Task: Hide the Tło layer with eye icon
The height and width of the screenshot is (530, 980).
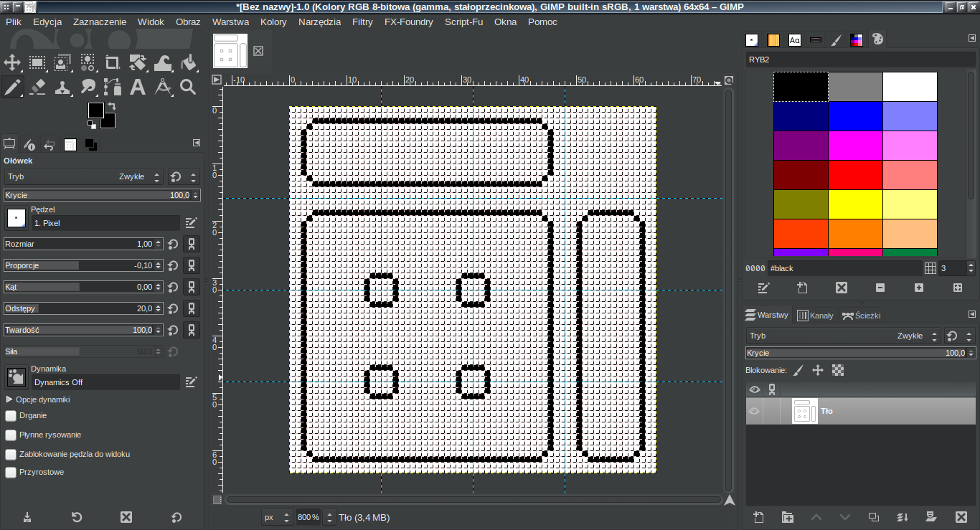Action: (754, 411)
